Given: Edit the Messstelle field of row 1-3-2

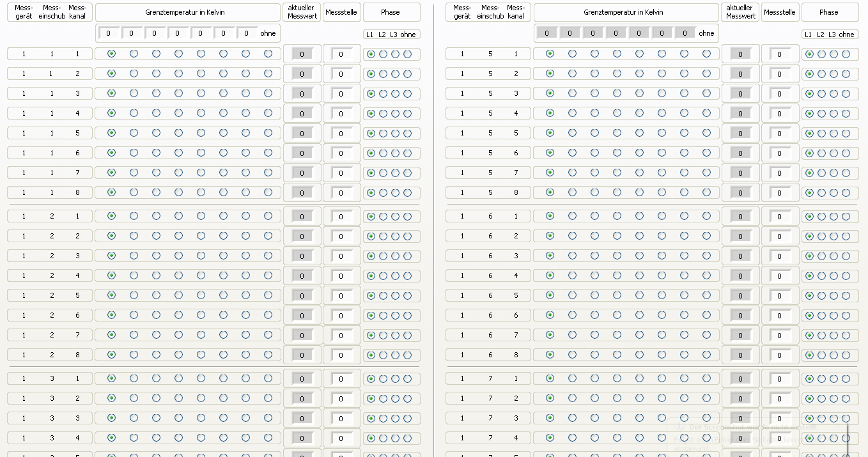Looking at the screenshot, I should tap(341, 399).
